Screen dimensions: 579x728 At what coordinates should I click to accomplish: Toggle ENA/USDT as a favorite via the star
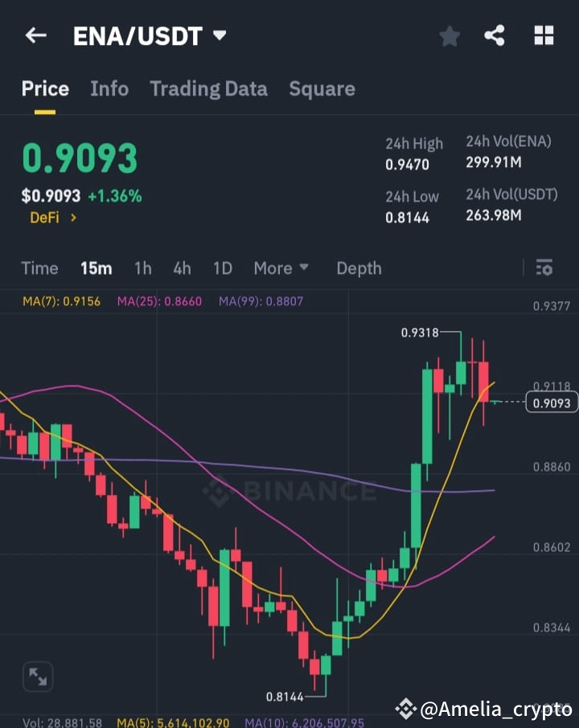[x=449, y=35]
